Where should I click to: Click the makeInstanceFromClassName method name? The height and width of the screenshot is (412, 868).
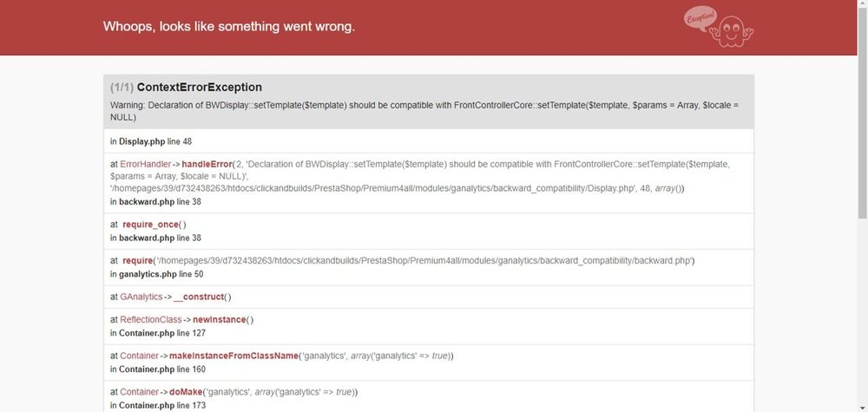[x=233, y=356]
